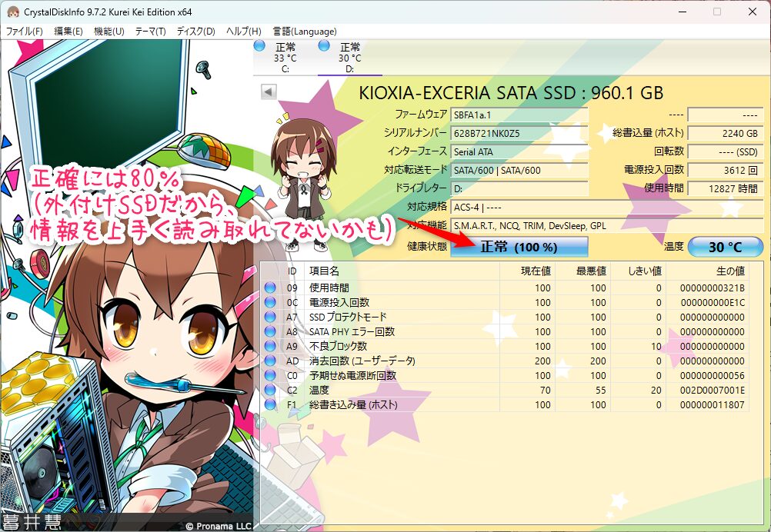Click the 30 °C temperature button

click(725, 247)
